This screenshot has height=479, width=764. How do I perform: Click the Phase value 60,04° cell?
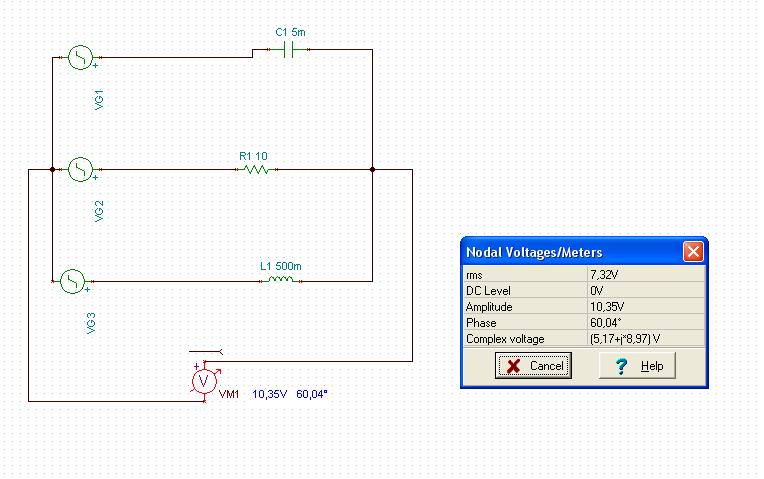tap(646, 323)
